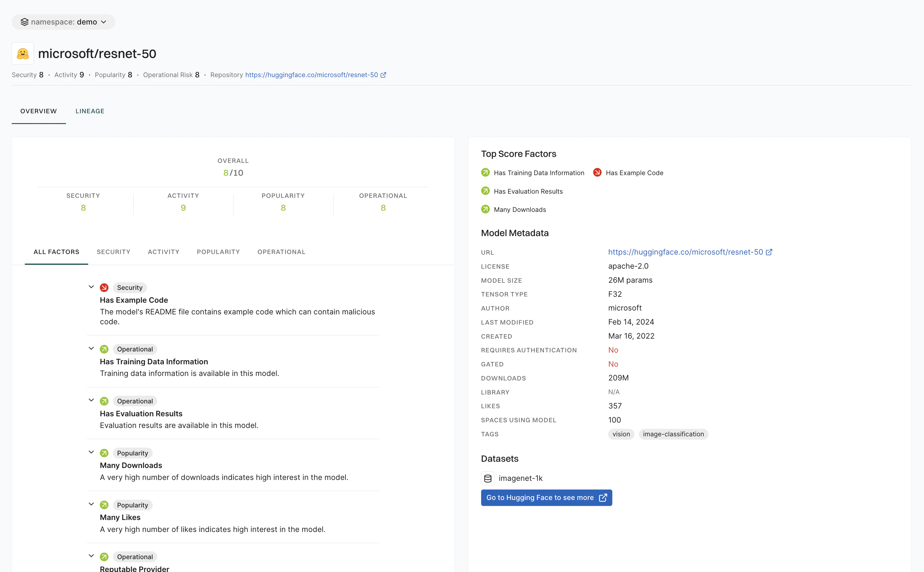Collapse the Has Training Data Information chevron
The width and height of the screenshot is (924, 572).
tap(91, 348)
